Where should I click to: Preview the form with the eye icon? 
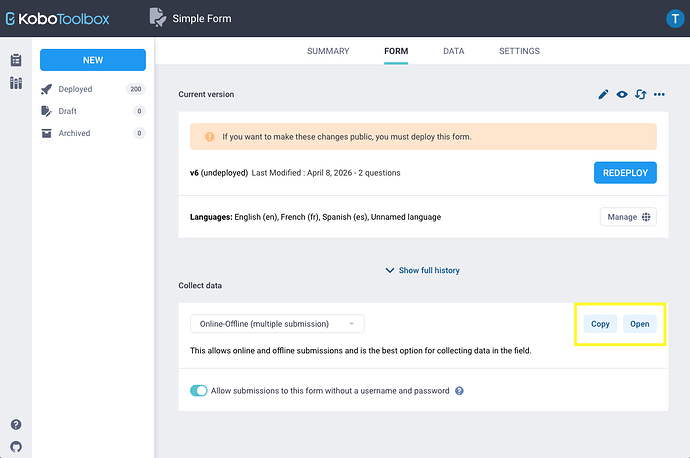pos(622,94)
